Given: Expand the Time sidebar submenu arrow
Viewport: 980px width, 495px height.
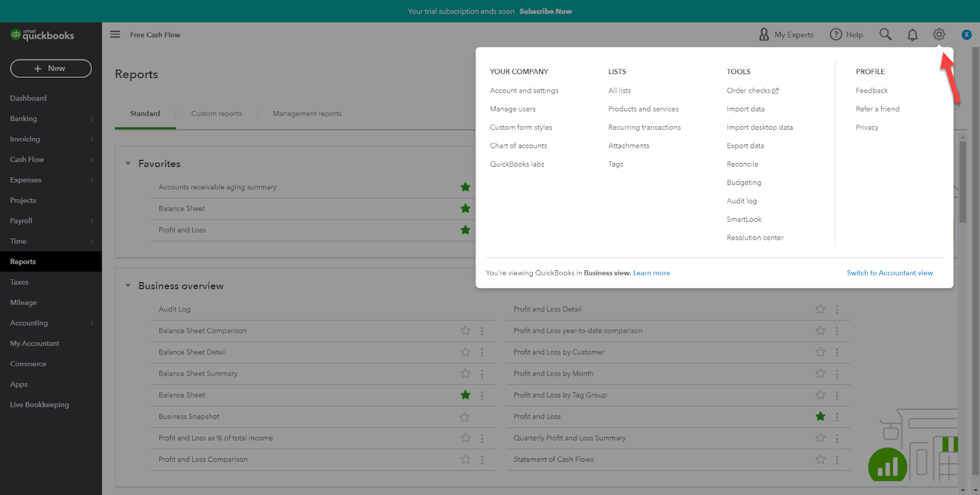Looking at the screenshot, I should (x=92, y=241).
